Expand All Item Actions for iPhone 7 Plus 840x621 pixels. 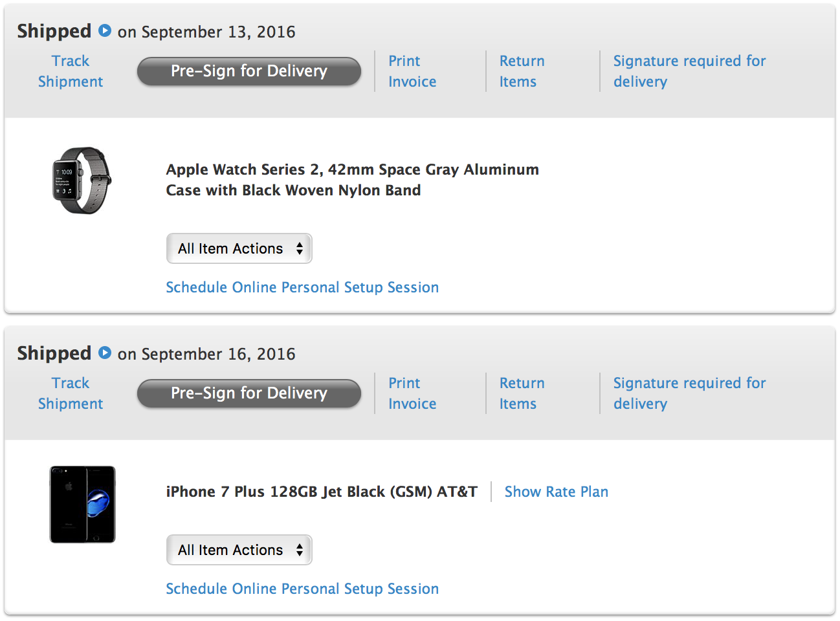pos(239,550)
